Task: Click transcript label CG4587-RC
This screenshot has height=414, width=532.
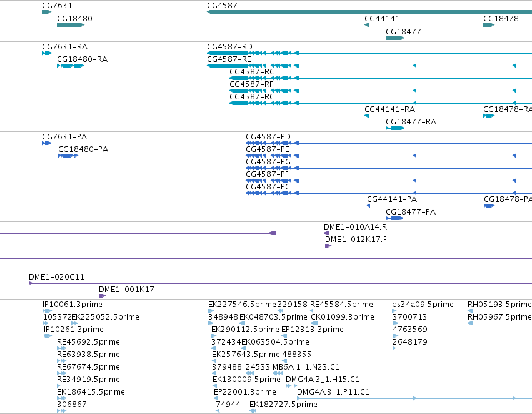Action: pyautogui.click(x=252, y=97)
